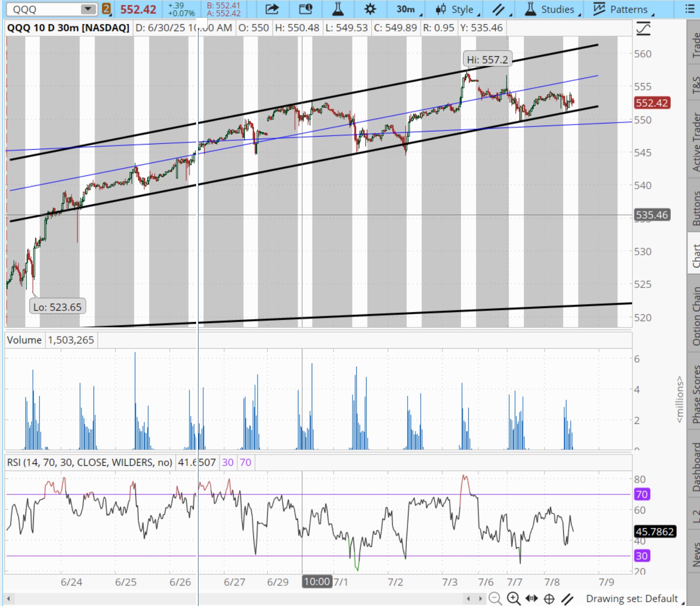Click the 10:00 time marker on axis
The width and height of the screenshot is (700, 606).
tap(317, 582)
